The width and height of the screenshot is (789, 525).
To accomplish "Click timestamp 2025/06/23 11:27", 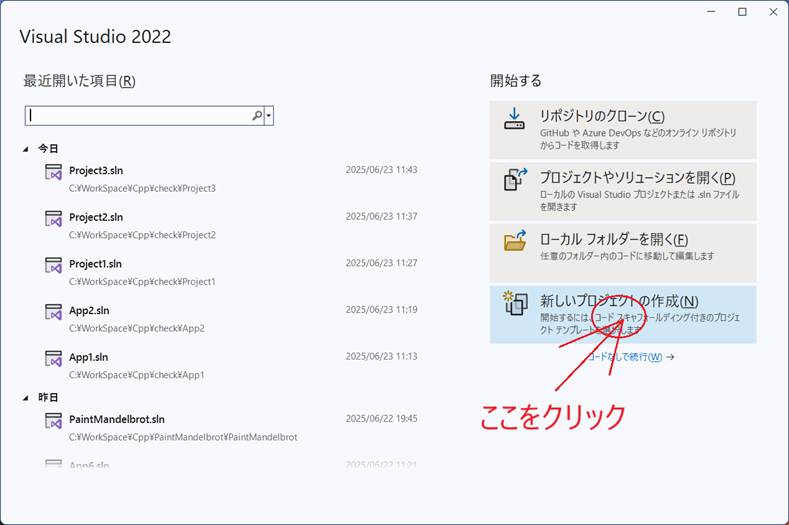I will coord(381,263).
